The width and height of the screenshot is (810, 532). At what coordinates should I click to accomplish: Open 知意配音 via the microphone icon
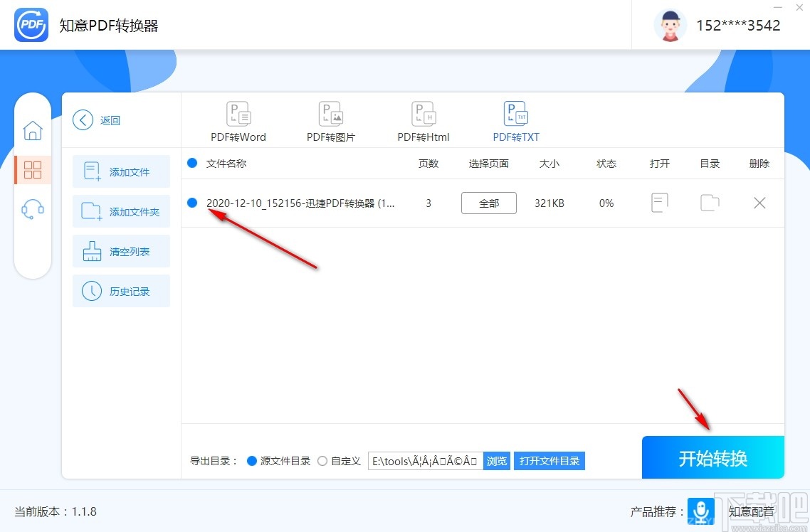701,511
